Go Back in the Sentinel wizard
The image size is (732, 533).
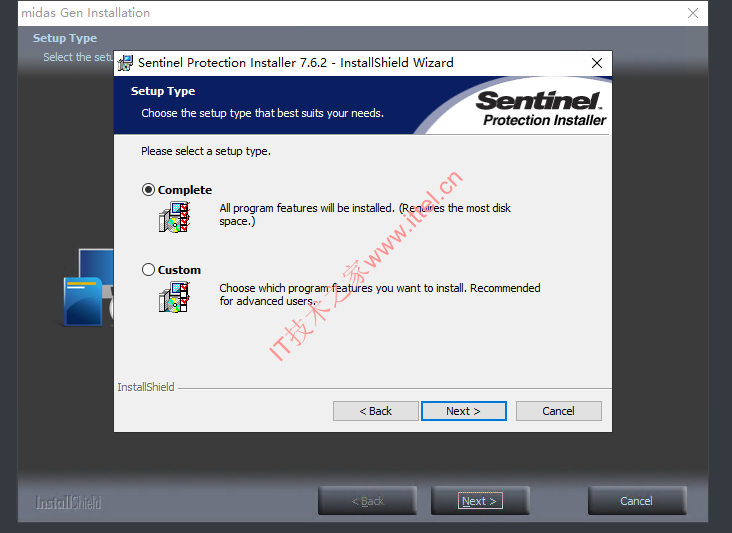tap(375, 411)
